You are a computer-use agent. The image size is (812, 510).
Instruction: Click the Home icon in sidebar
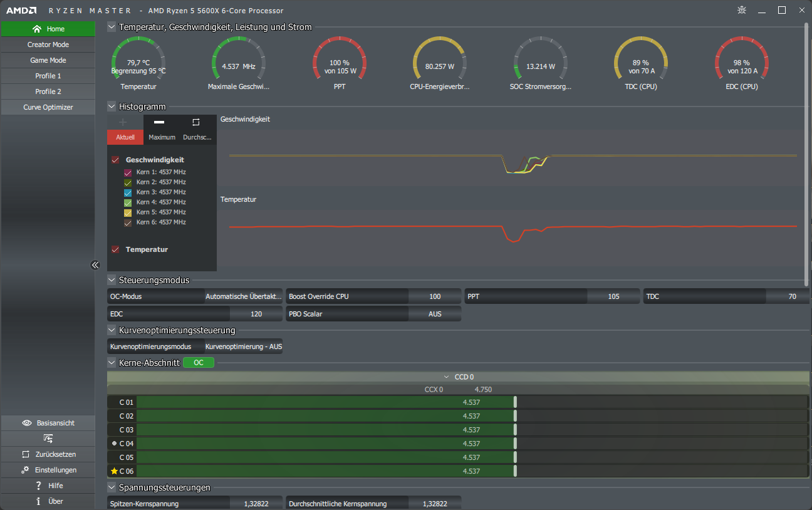37,29
